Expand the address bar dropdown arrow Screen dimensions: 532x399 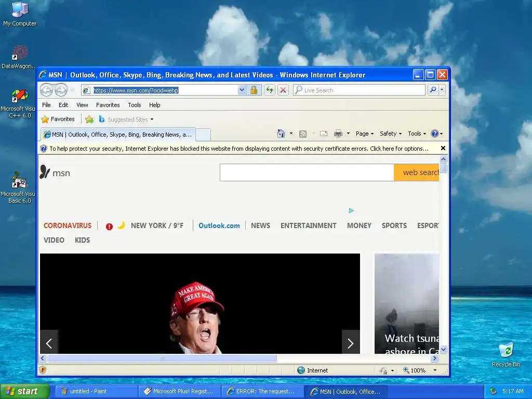click(242, 90)
